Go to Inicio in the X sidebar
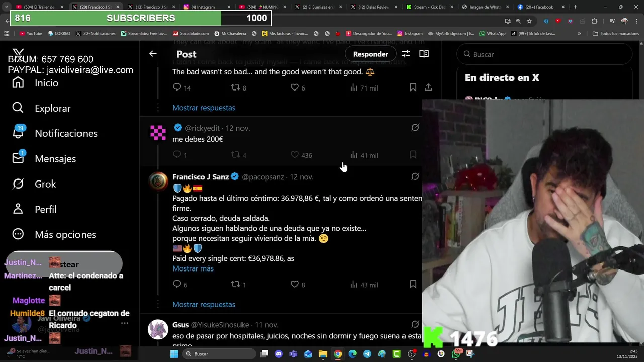 35,83
